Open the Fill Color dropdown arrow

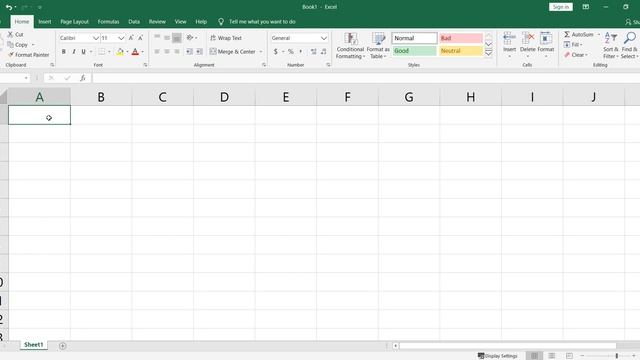pyautogui.click(x=127, y=52)
